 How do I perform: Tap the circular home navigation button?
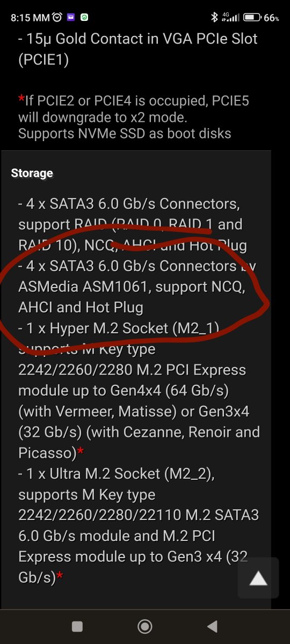pos(144,626)
